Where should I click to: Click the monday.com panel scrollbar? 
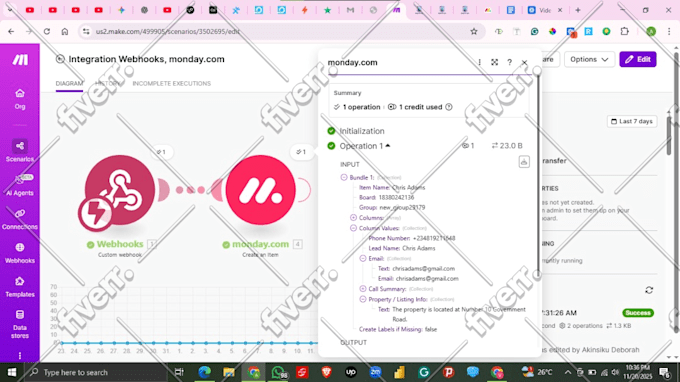[539, 176]
